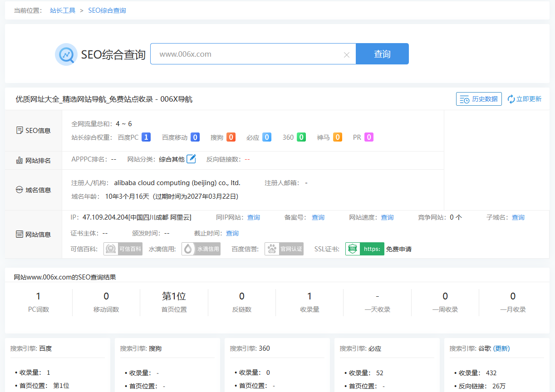
Task: Click the 域名信息 www globe icon
Action: click(20, 190)
